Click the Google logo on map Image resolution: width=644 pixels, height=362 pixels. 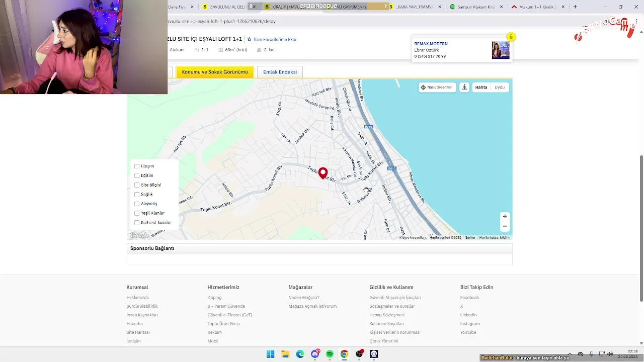coord(139,235)
